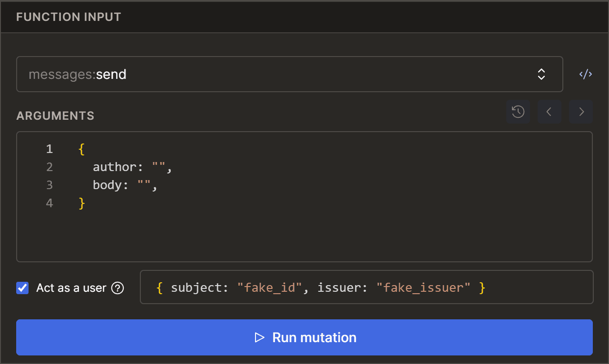Click inside the author empty string value
The height and width of the screenshot is (364, 609).
(159, 167)
